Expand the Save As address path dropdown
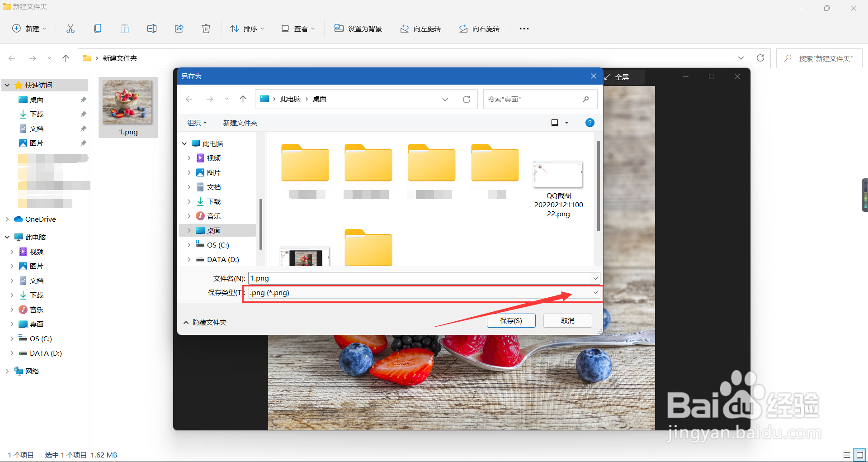 445,99
